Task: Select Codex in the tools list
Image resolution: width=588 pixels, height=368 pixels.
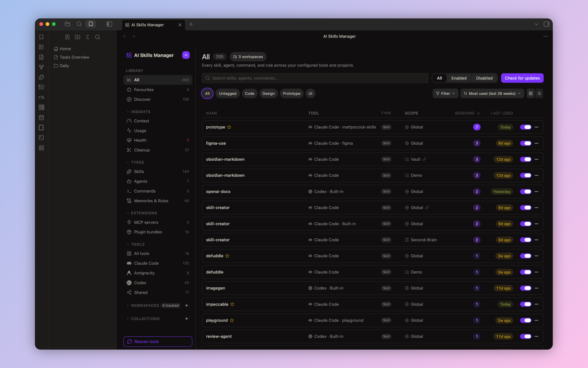Action: pyautogui.click(x=158, y=283)
